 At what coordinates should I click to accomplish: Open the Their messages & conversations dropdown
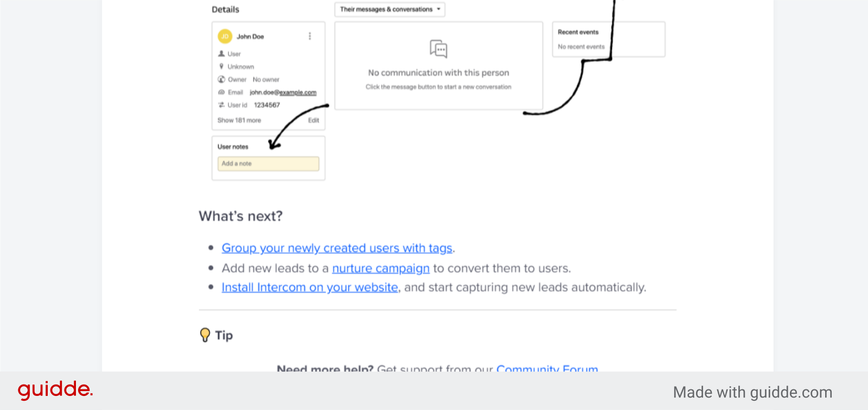[x=389, y=9]
